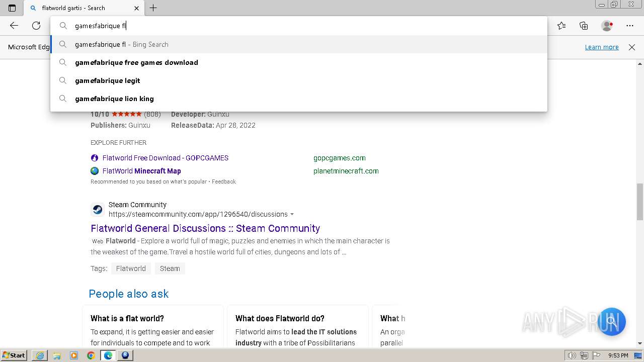644x362 pixels.
Task: Select the Steam tag
Action: [170, 268]
